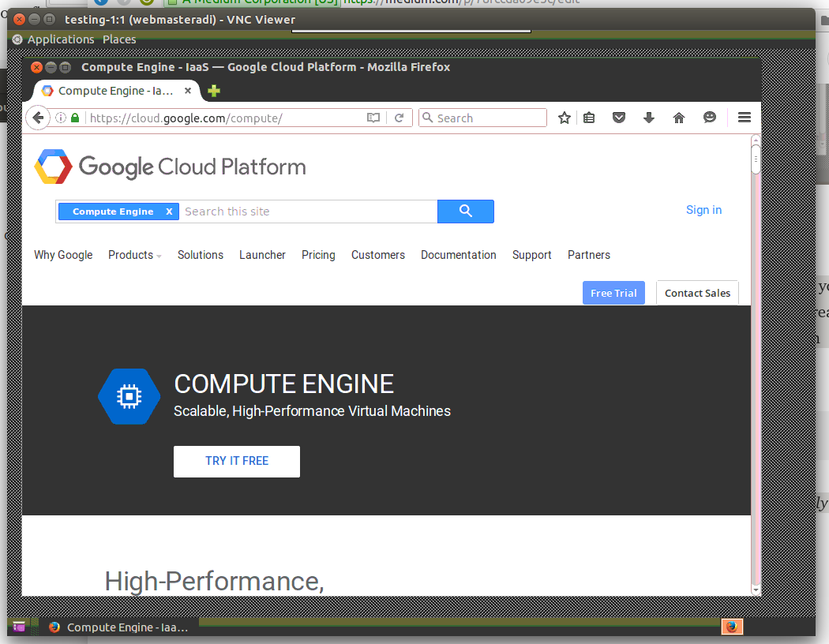829x644 pixels.
Task: Go to Pricing nav item
Action: 318,255
